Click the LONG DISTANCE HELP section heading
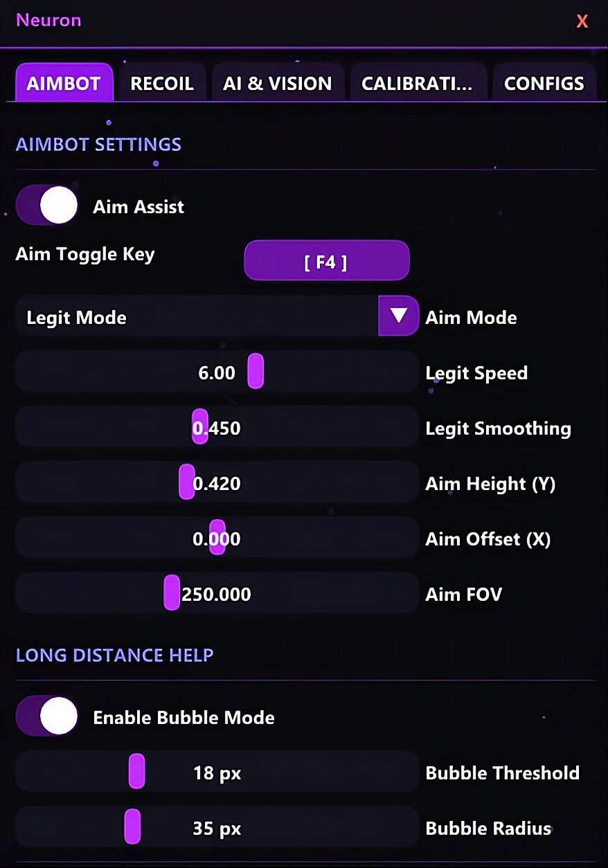 pyautogui.click(x=114, y=655)
